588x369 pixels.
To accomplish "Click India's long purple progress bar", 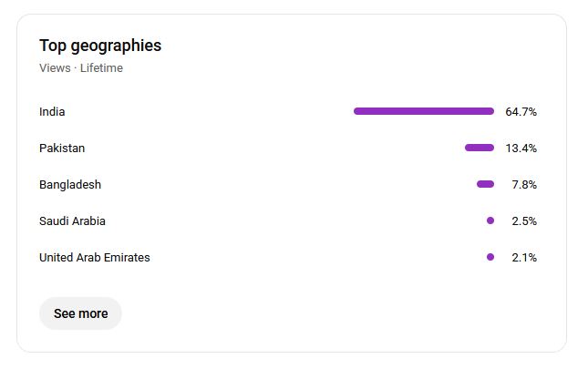I will [424, 111].
